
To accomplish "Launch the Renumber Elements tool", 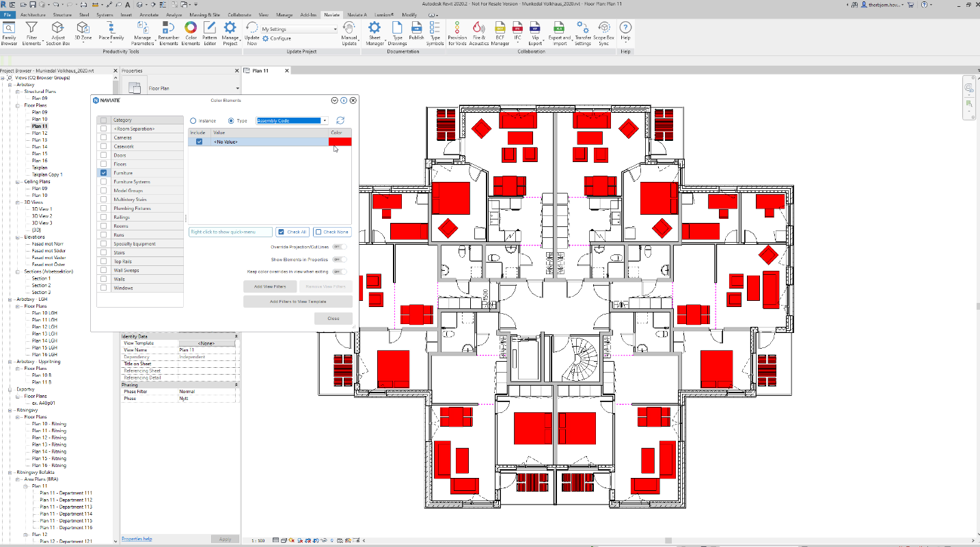I will pyautogui.click(x=169, y=32).
